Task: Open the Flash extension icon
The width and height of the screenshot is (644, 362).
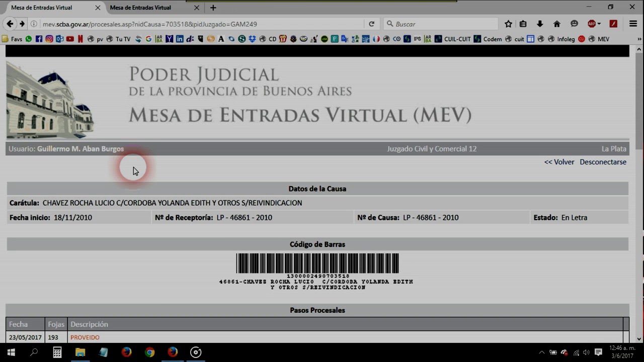Action: click(x=613, y=24)
